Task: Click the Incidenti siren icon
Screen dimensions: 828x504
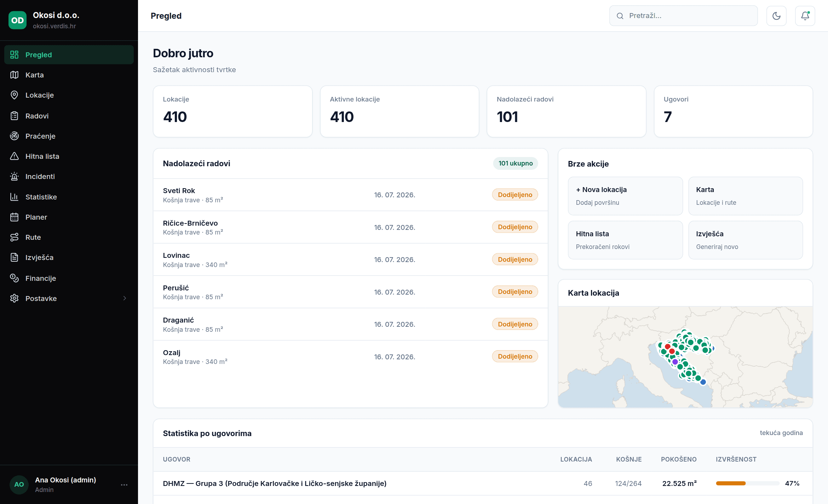Action: coord(14,176)
